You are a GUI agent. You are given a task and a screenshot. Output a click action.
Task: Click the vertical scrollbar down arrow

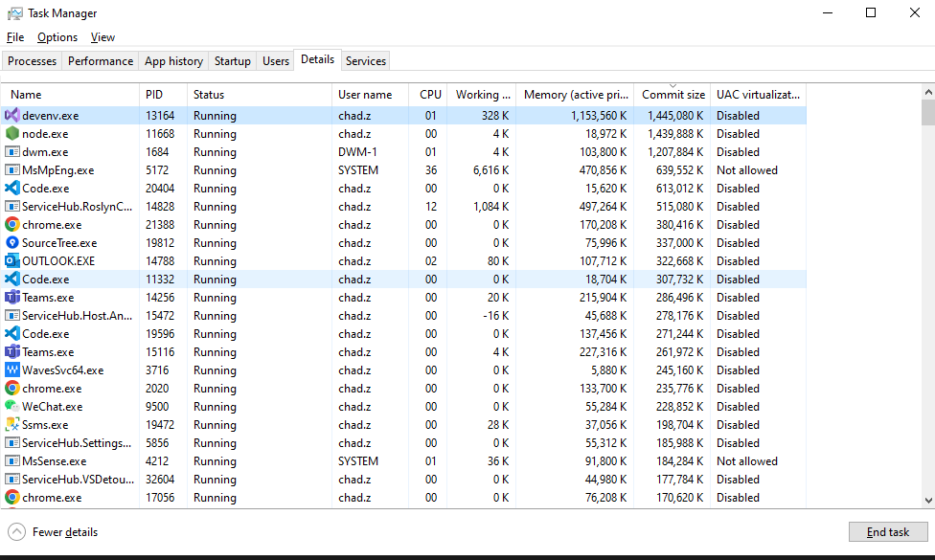(x=927, y=500)
